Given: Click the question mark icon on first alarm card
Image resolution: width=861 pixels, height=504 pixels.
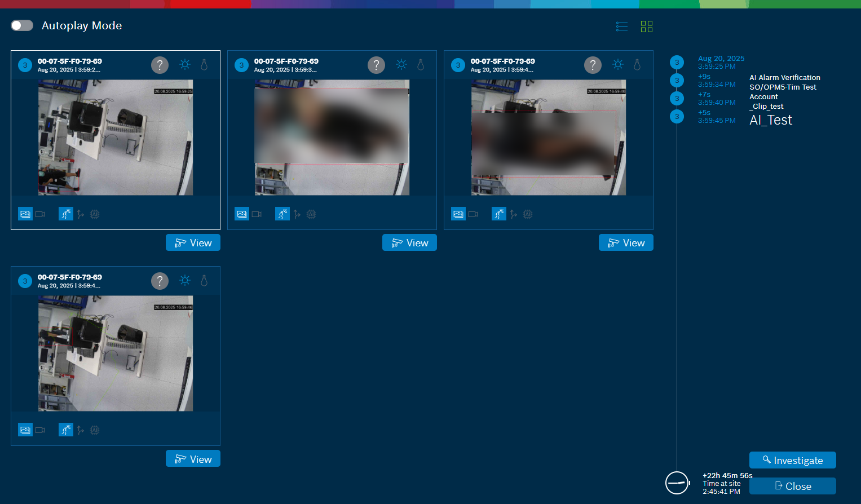Looking at the screenshot, I should 160,65.
